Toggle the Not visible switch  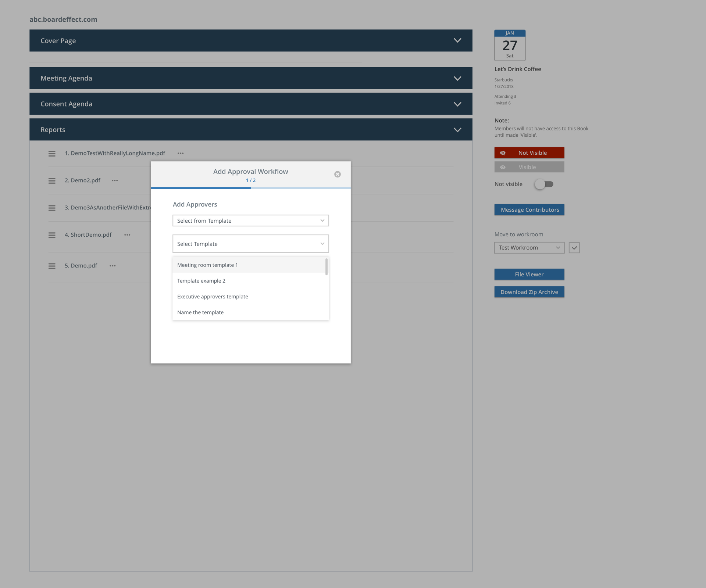point(544,184)
